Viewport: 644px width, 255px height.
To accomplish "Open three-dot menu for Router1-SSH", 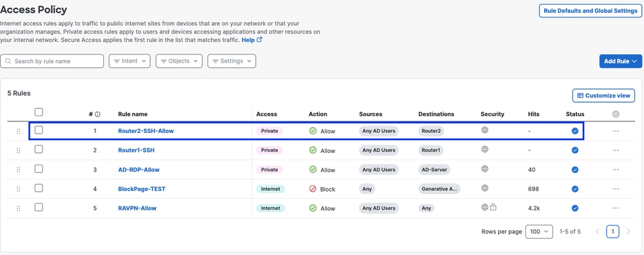I will tap(616, 150).
